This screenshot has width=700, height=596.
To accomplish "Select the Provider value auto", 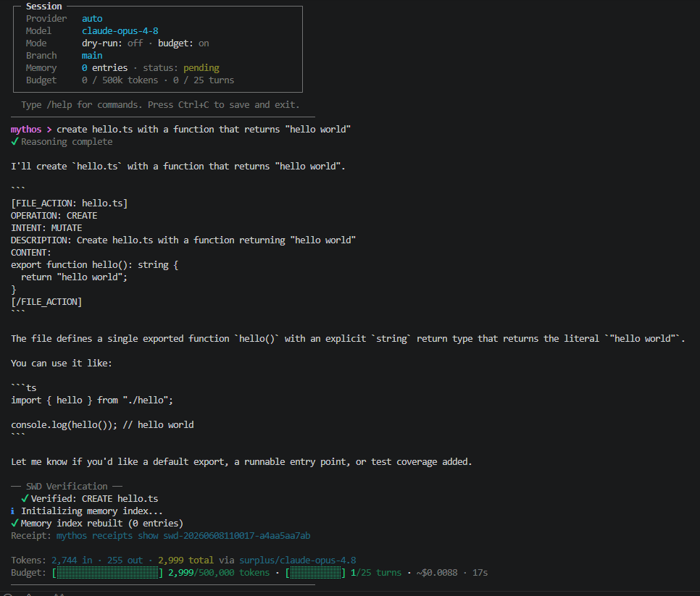I will point(92,19).
